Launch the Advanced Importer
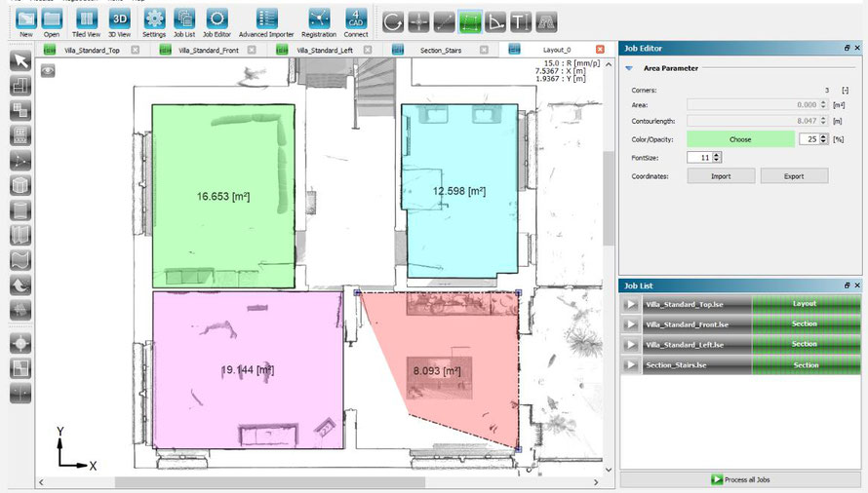868x493 pixels. coord(266,19)
